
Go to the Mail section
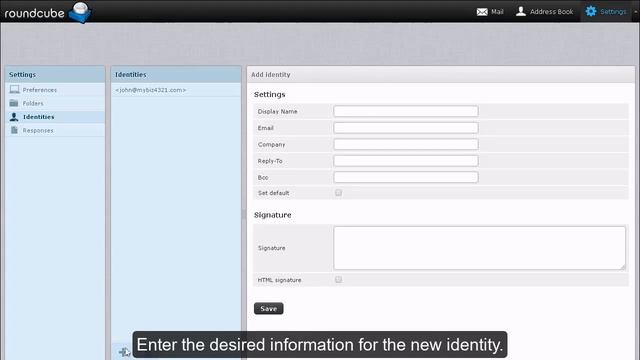point(490,12)
